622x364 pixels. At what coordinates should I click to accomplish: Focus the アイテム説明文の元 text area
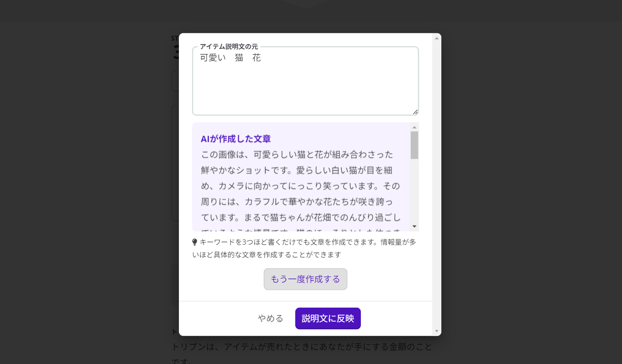pyautogui.click(x=305, y=87)
